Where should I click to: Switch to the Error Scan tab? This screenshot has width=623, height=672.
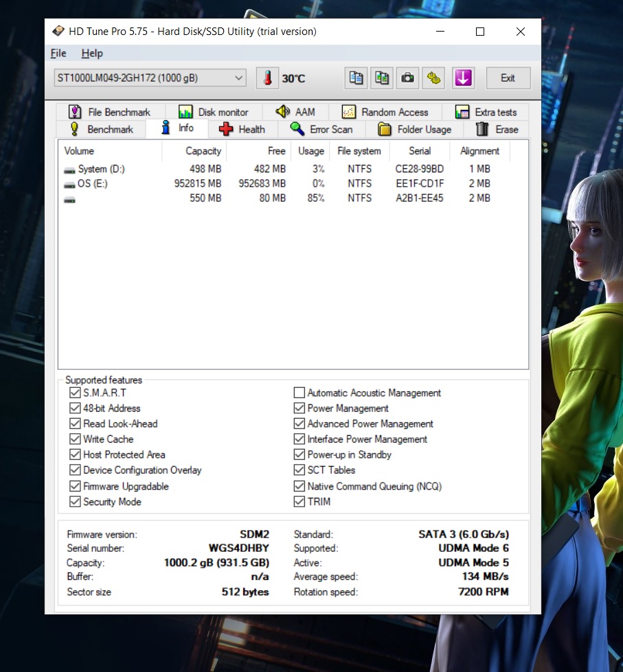coord(321,130)
